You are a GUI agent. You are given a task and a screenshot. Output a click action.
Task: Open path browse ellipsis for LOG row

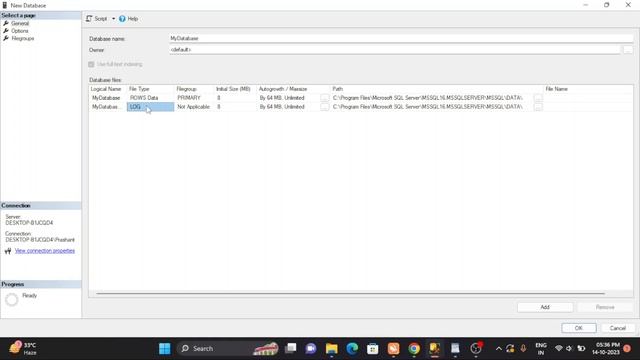pyautogui.click(x=538, y=107)
